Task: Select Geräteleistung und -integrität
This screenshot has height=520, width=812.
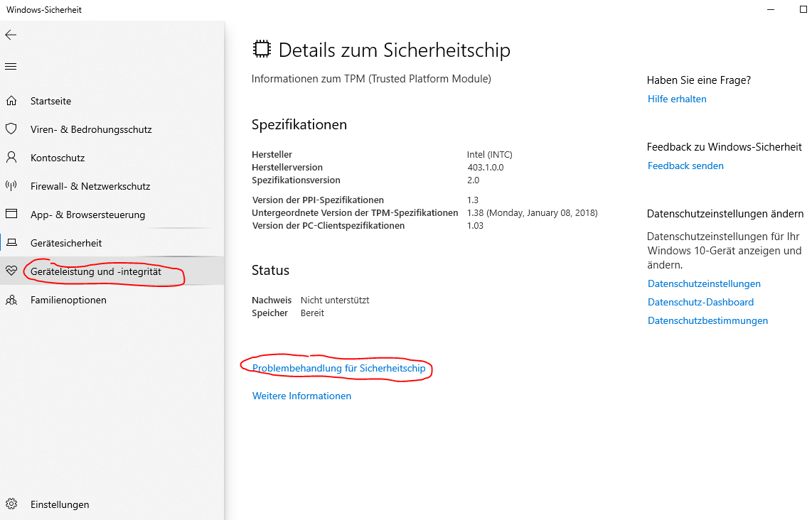Action: (96, 271)
